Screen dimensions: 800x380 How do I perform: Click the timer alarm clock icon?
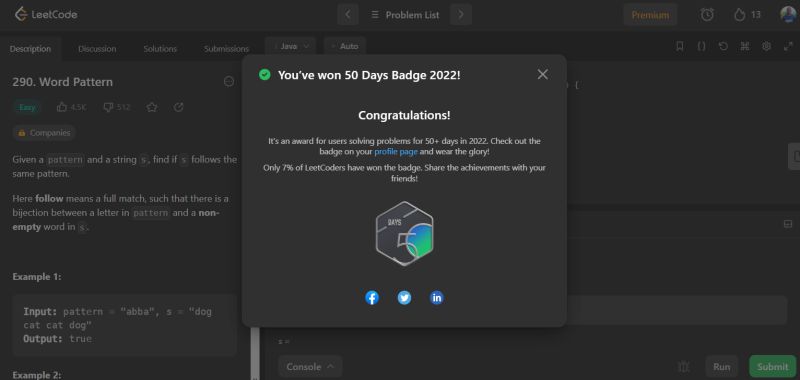point(707,15)
